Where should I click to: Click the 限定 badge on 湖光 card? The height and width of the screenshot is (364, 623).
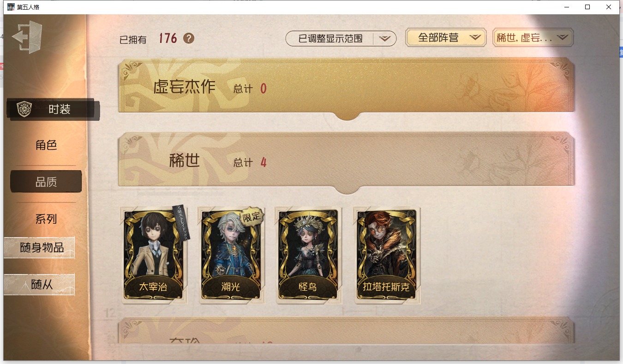point(252,215)
